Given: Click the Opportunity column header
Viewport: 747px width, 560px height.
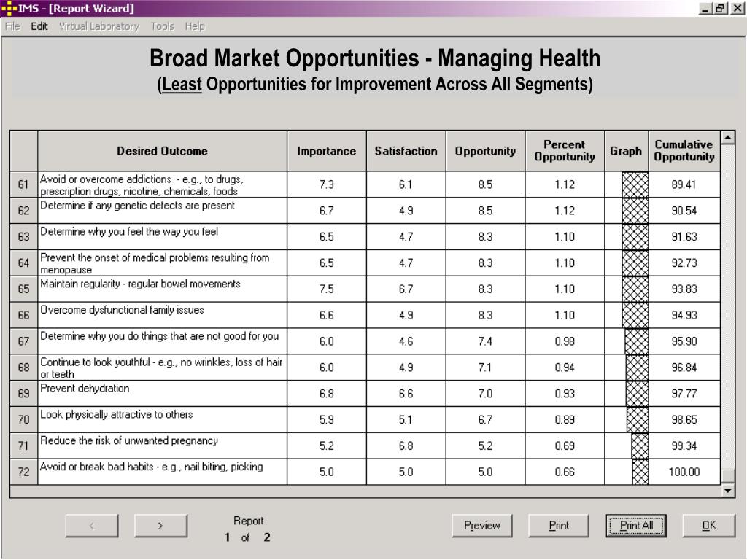Looking at the screenshot, I should (485, 151).
